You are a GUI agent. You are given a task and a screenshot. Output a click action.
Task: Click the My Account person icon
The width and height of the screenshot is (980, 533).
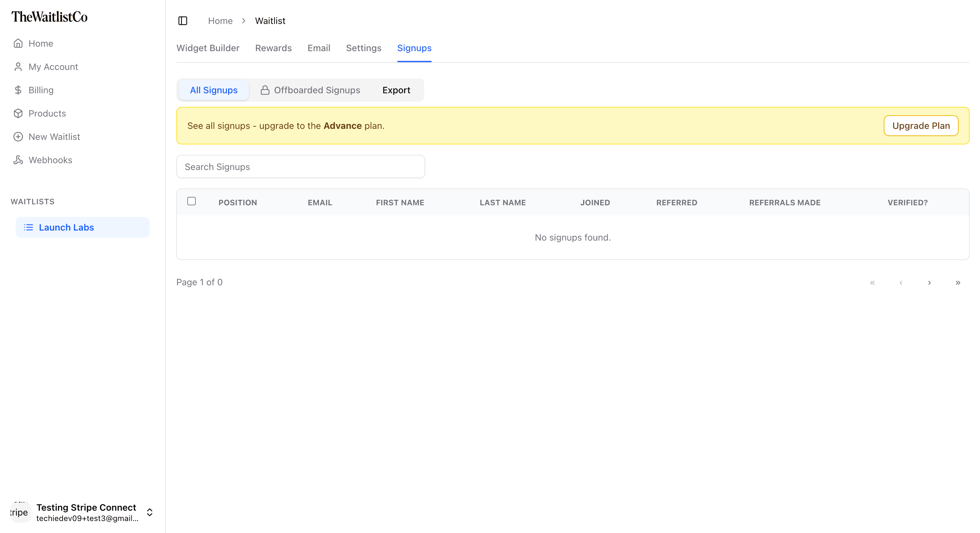pos(18,67)
